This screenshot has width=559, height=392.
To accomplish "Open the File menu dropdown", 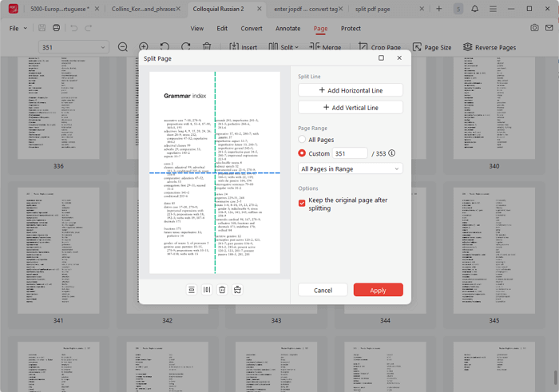I will [x=18, y=28].
